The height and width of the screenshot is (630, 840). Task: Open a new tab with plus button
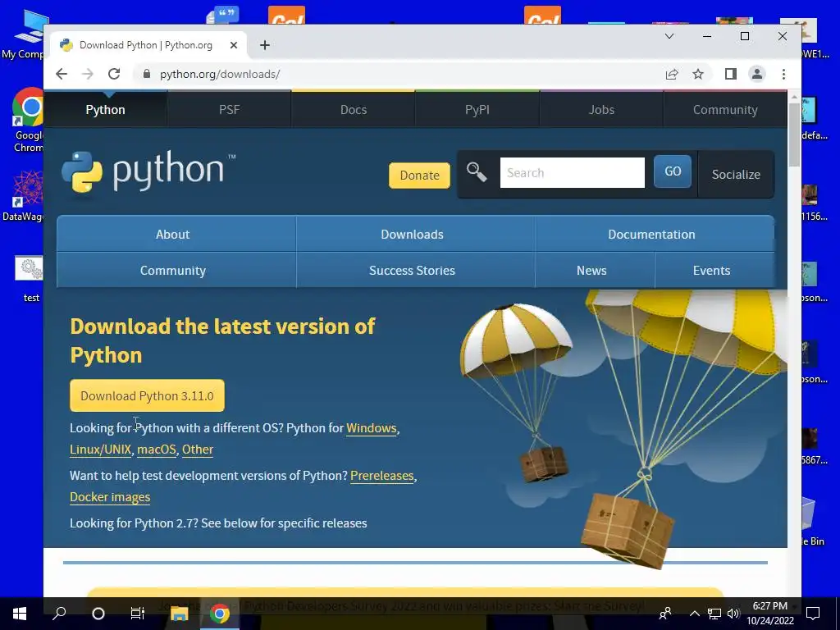[x=265, y=45]
